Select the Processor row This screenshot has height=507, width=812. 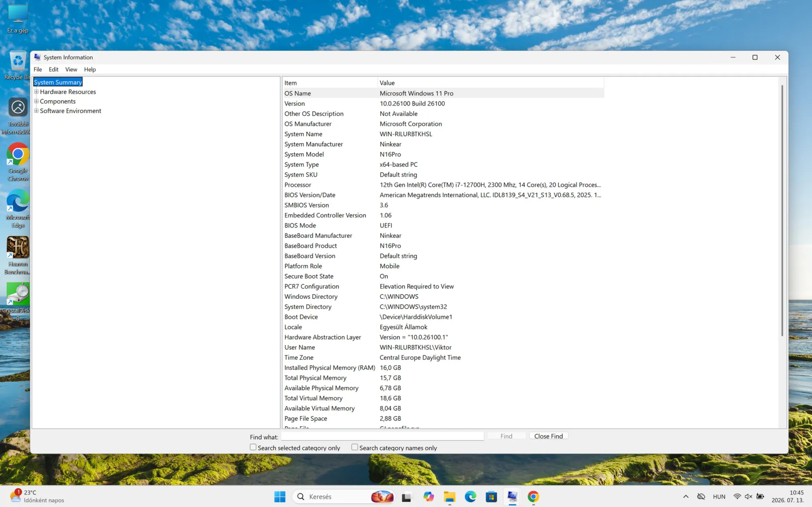(443, 185)
